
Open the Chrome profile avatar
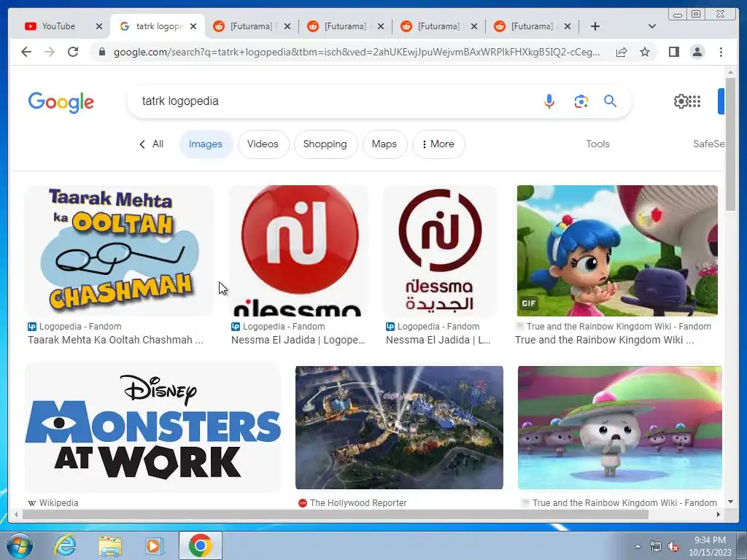pos(697,52)
